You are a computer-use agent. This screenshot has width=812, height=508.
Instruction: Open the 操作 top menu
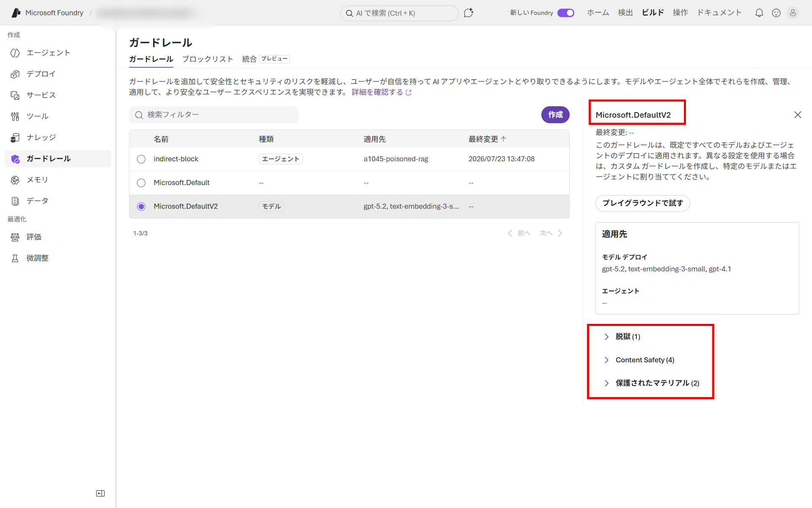coord(680,13)
